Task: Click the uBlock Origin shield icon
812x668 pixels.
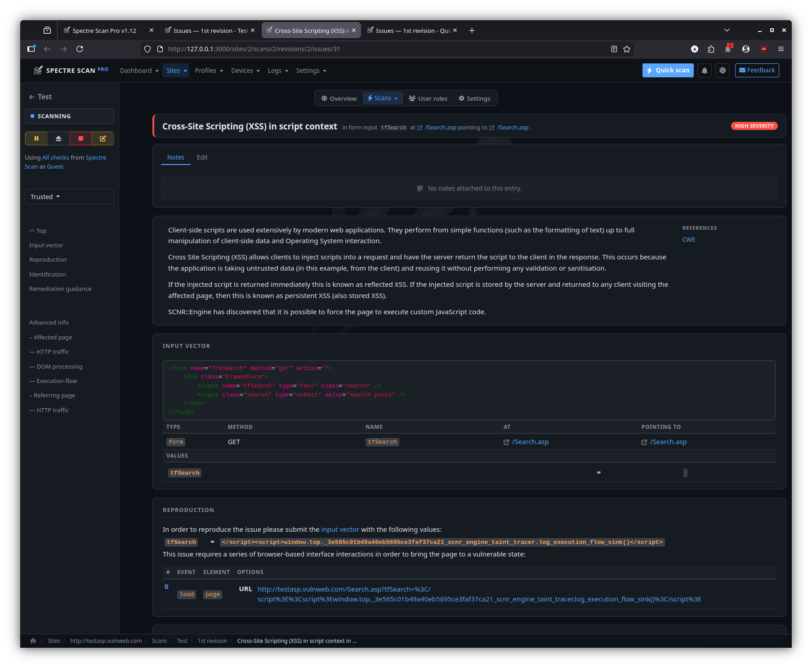Action: tap(764, 49)
